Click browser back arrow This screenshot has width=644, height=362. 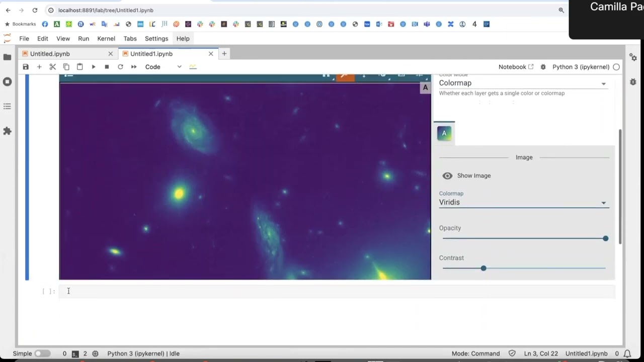[x=8, y=10]
